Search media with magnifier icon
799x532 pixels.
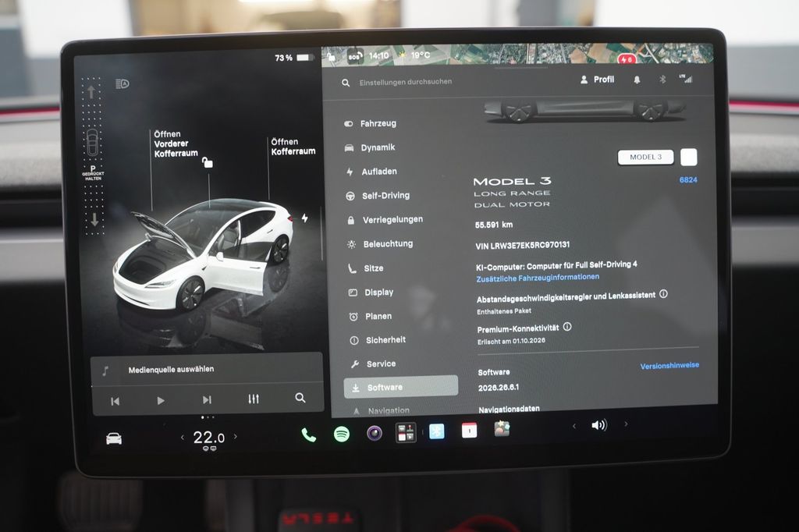pyautogui.click(x=300, y=398)
